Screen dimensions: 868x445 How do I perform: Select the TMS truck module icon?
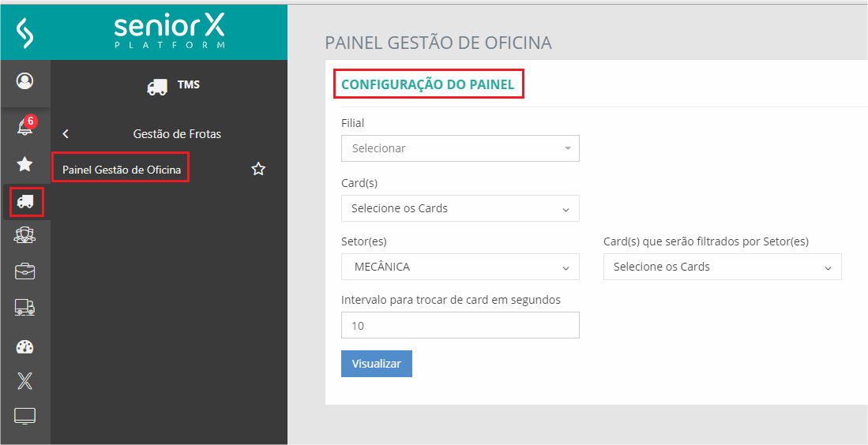(x=25, y=202)
